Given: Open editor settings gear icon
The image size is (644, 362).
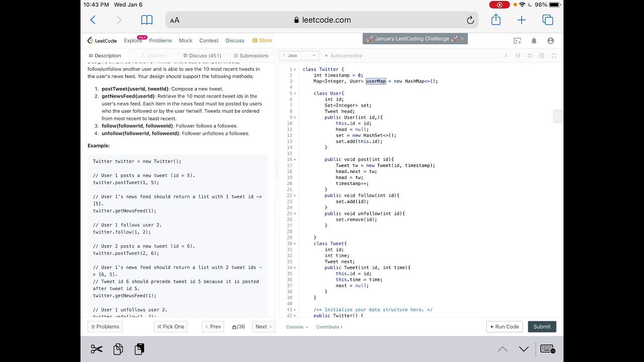Looking at the screenshot, I should point(542,56).
